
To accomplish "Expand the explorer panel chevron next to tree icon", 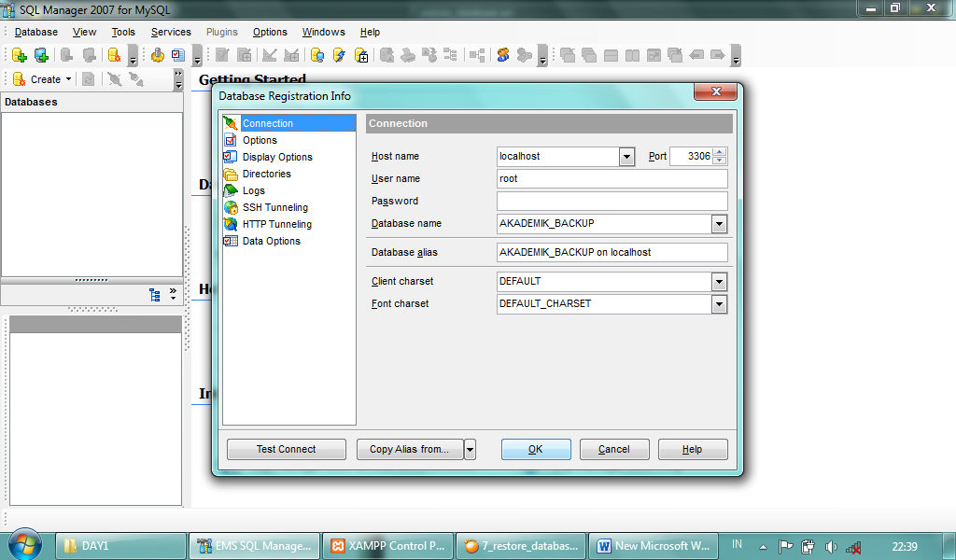I will click(173, 294).
